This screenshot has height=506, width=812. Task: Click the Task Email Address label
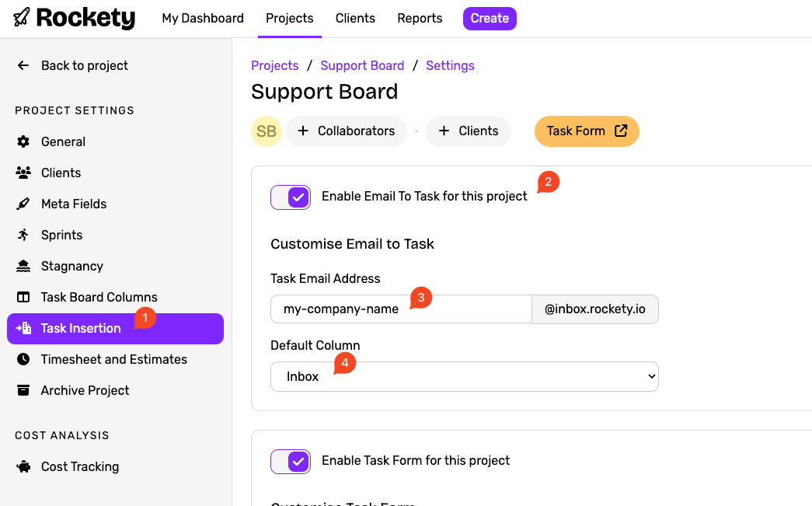click(326, 278)
